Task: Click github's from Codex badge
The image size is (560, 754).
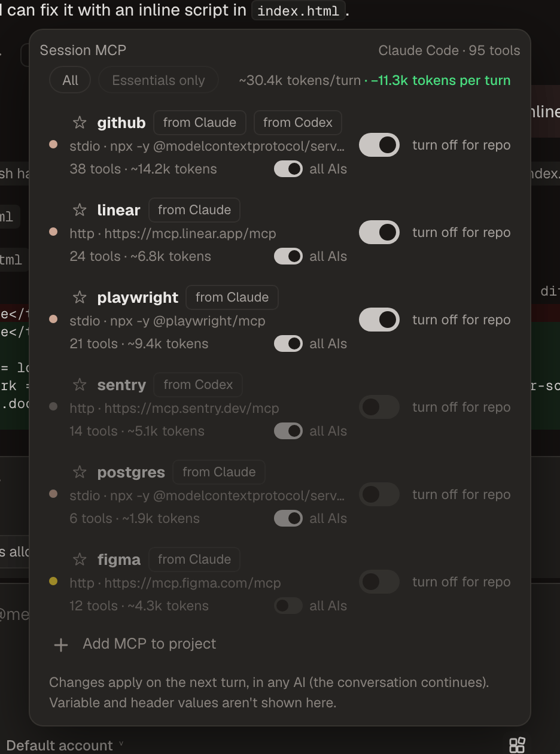Action: click(x=298, y=123)
